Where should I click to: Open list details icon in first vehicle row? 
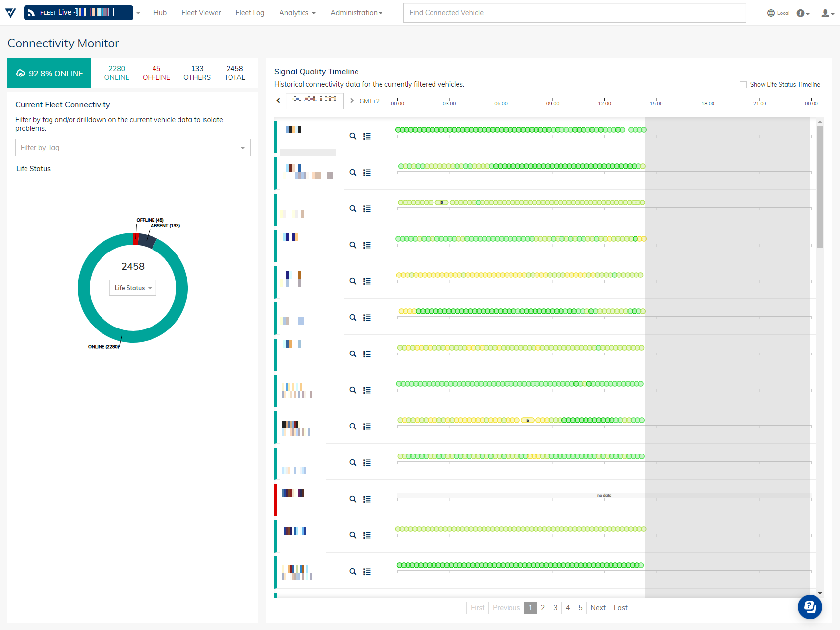coord(367,136)
